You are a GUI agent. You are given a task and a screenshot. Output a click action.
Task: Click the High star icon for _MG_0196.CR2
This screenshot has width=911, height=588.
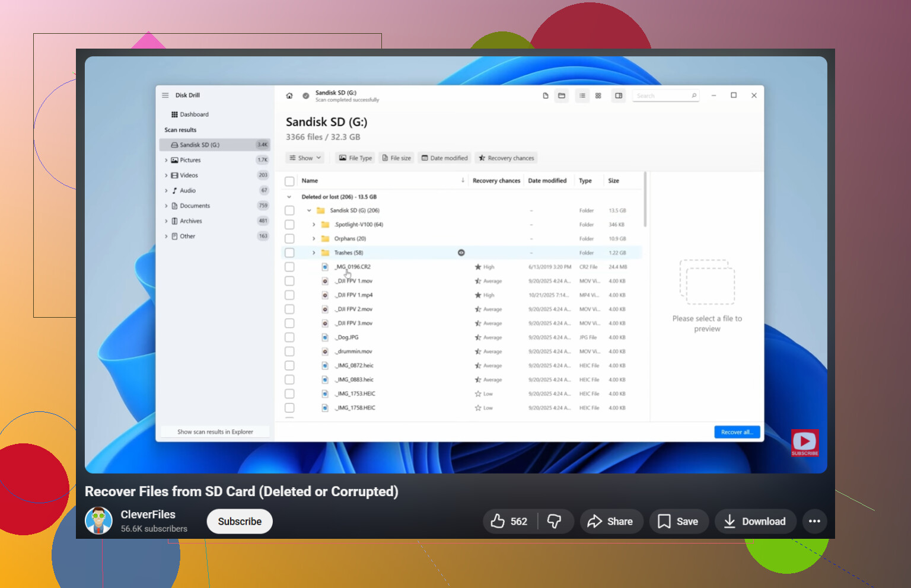(478, 267)
